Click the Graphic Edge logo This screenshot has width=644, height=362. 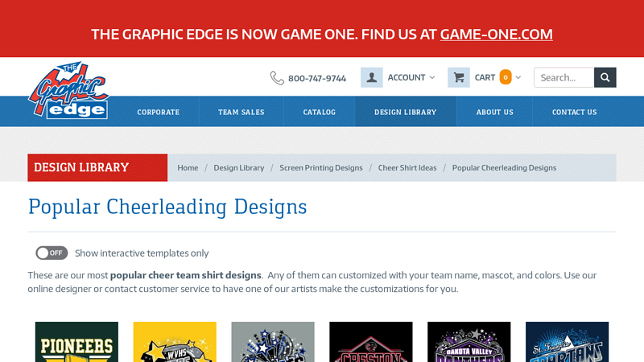[x=68, y=91]
